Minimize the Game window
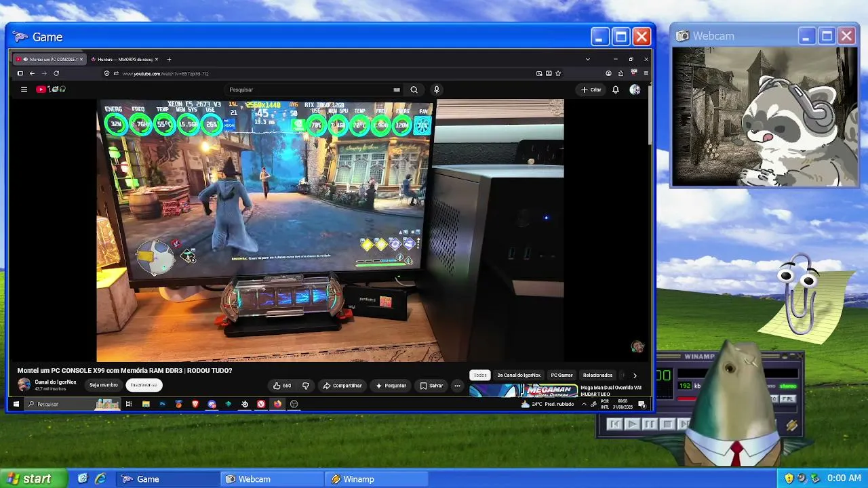 599,37
